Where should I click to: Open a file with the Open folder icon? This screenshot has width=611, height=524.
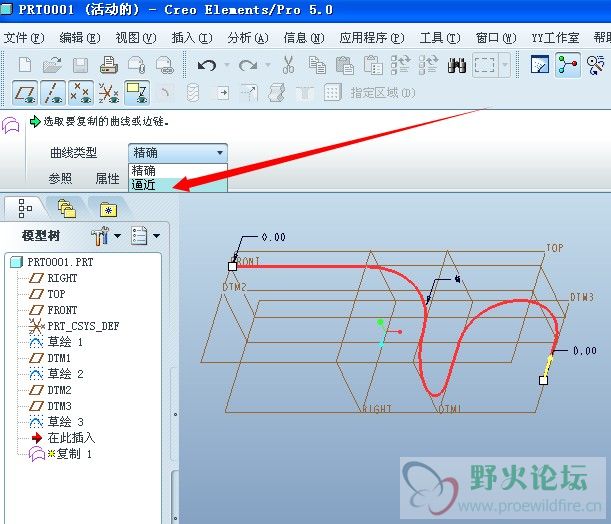coord(52,65)
